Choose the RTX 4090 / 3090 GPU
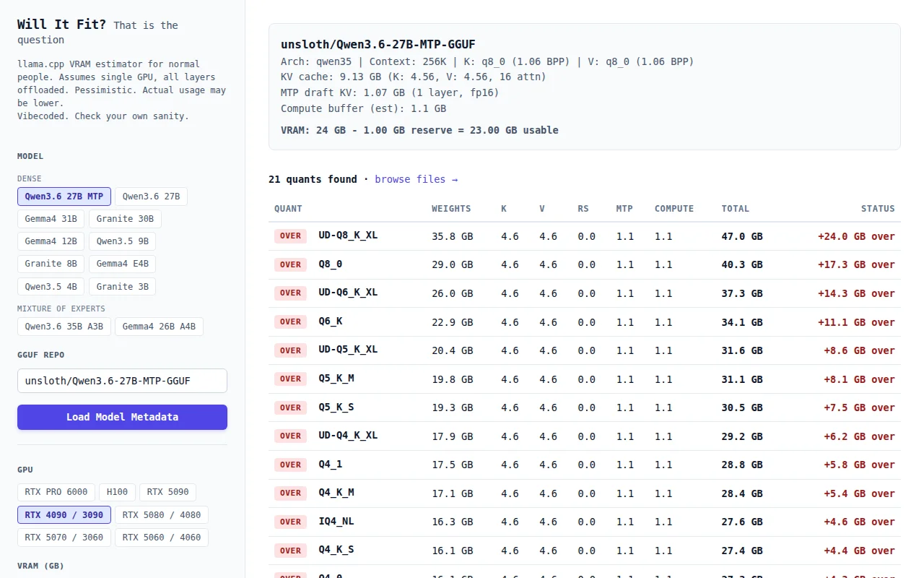 (x=64, y=515)
